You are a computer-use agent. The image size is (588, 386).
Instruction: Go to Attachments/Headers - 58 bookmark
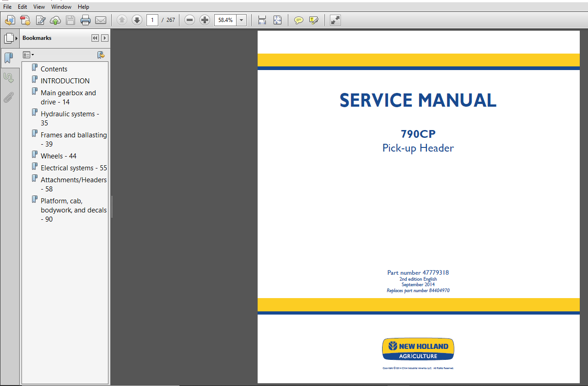[74, 185]
